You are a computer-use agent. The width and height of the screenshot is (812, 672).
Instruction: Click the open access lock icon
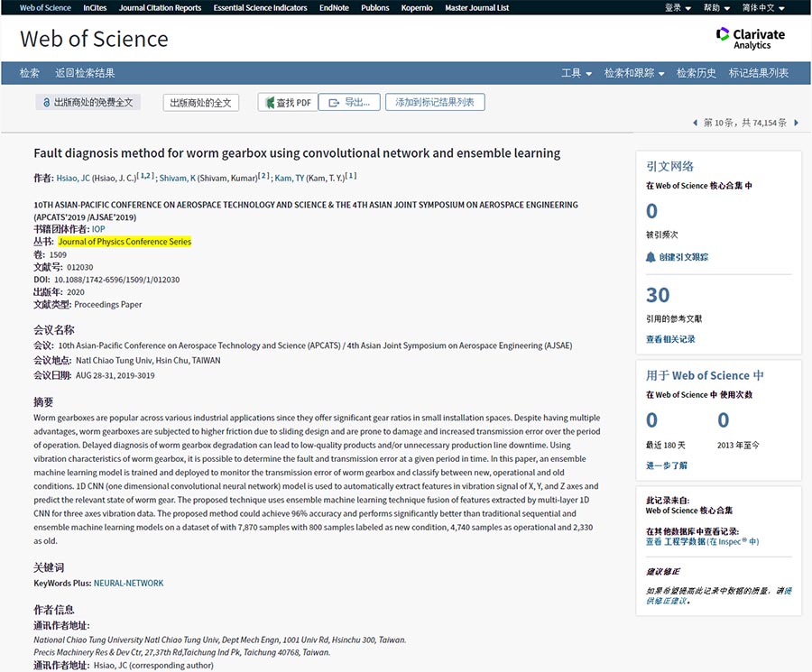(46, 103)
